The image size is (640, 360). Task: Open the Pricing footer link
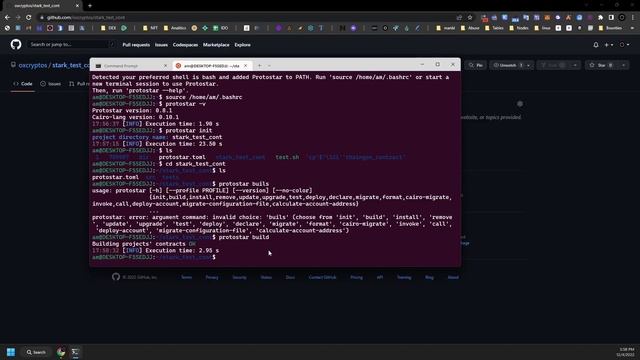(356, 277)
